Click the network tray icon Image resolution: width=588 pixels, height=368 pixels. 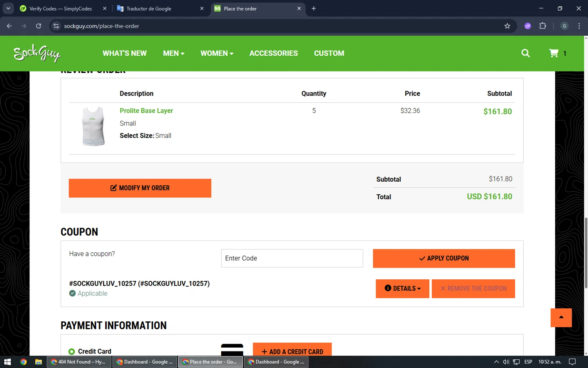517,362
